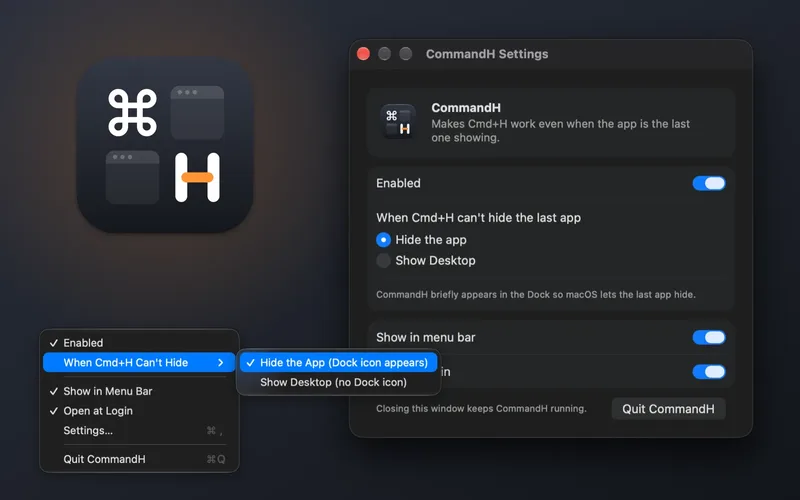
Task: Toggle Open at Login menu item
Action: pos(139,411)
